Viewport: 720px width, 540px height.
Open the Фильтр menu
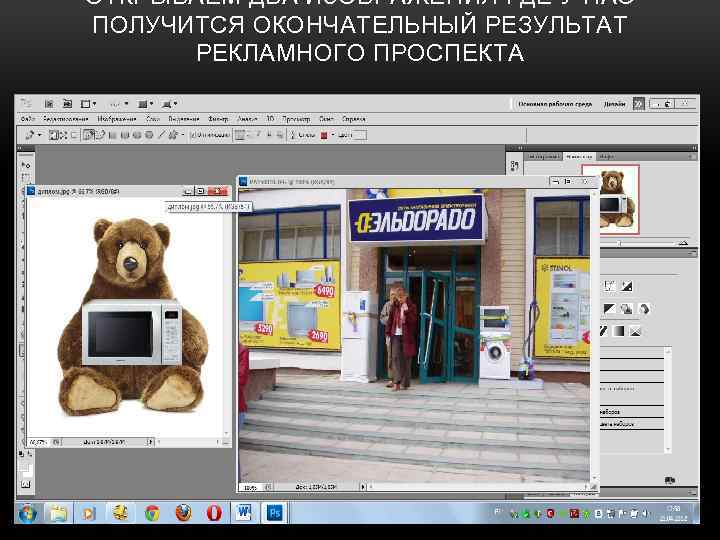coord(218,119)
